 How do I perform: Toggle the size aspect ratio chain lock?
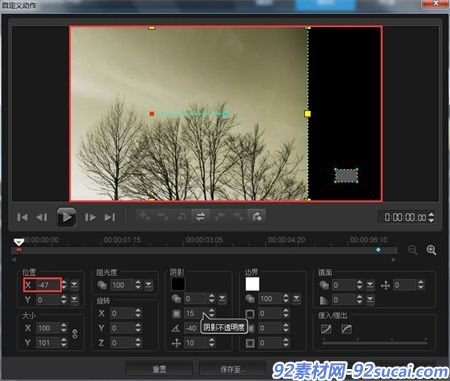(x=75, y=334)
